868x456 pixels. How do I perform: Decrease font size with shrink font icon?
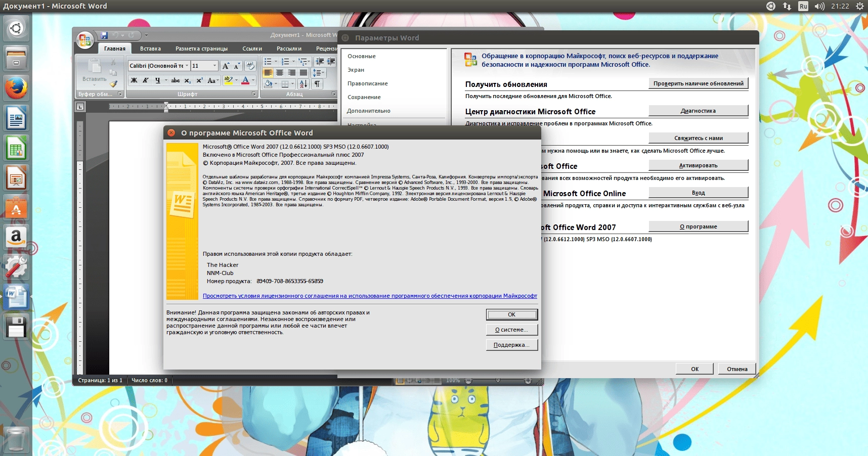coord(237,66)
